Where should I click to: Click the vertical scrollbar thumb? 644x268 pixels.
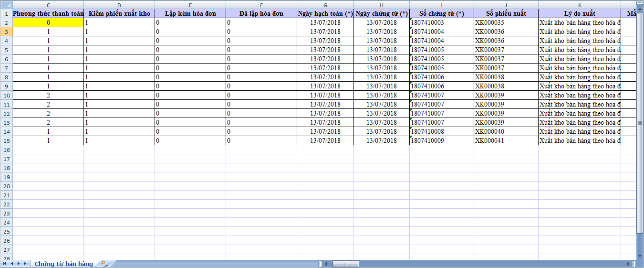click(x=640, y=123)
